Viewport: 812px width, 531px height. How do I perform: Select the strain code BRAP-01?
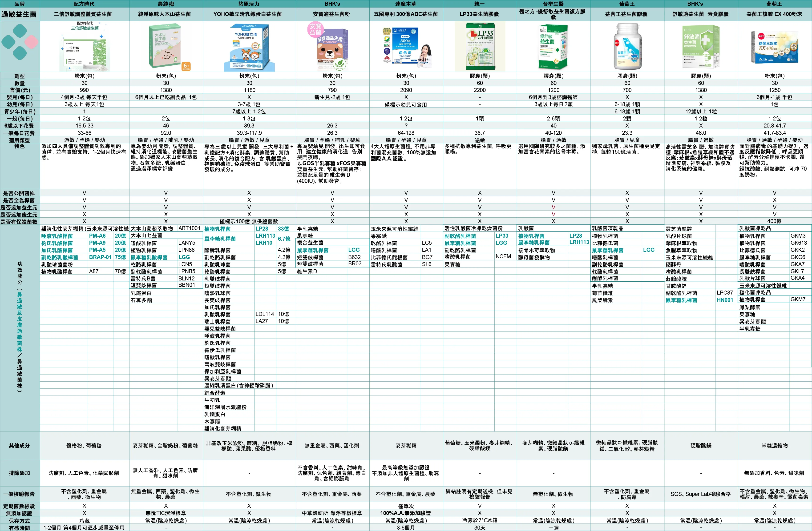point(100,257)
